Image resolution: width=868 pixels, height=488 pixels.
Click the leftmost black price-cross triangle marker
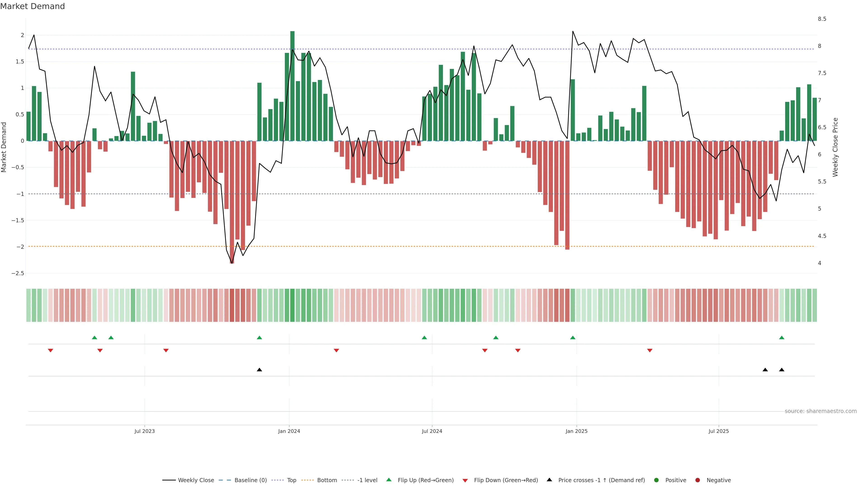[x=259, y=370]
